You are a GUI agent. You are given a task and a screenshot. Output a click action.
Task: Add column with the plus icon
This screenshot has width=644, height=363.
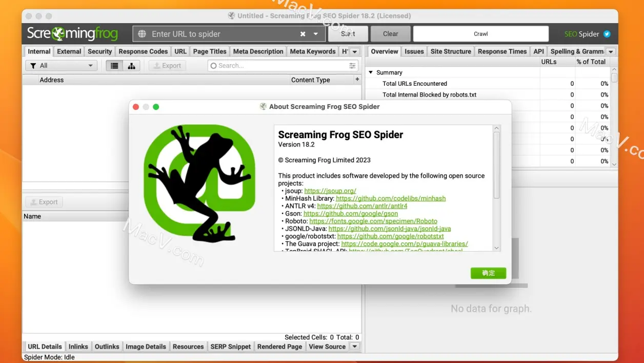click(x=357, y=80)
